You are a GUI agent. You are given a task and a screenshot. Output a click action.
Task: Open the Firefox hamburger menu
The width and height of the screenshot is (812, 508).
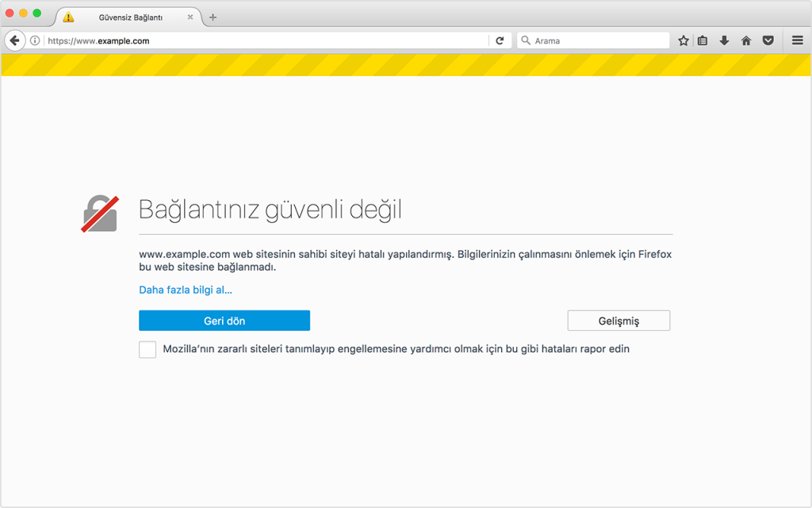point(797,40)
